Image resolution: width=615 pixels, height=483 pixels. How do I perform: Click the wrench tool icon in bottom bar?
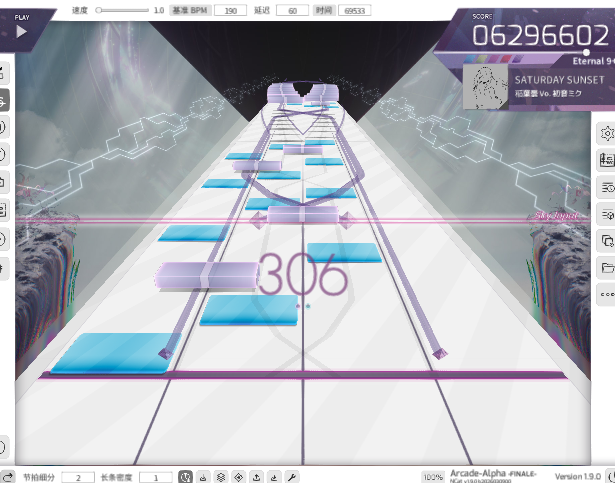coord(292,477)
